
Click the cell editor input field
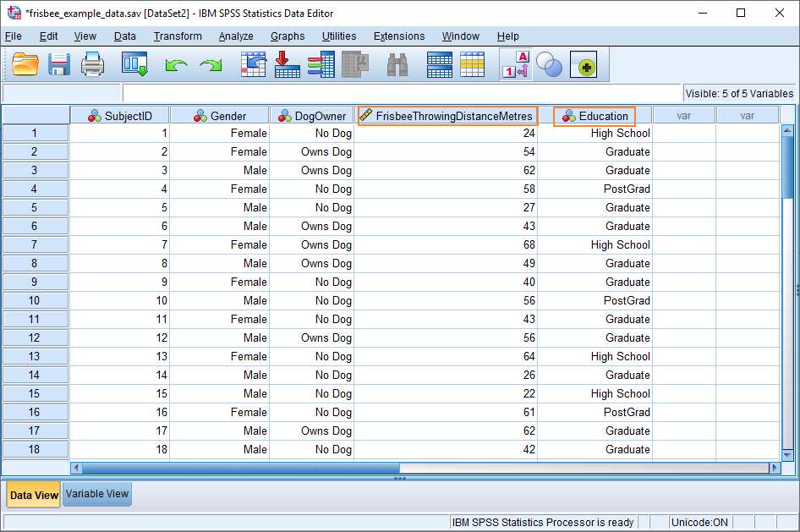402,93
